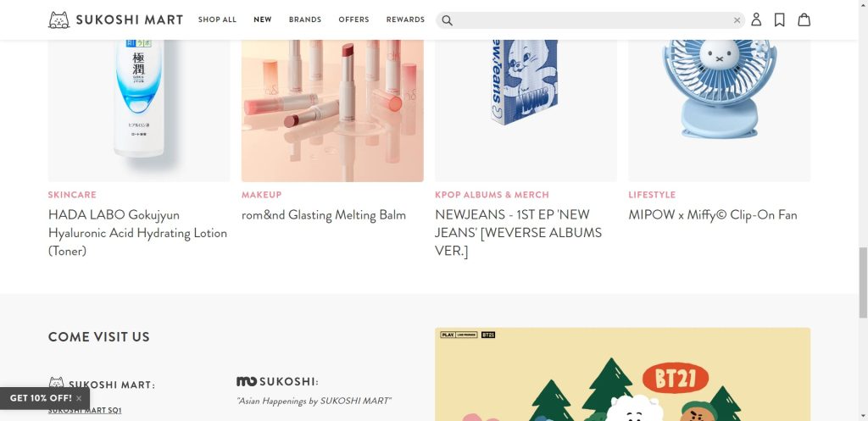Open the shopping bag cart icon
Viewport: 868px width, 421px height.
pyautogui.click(x=804, y=20)
